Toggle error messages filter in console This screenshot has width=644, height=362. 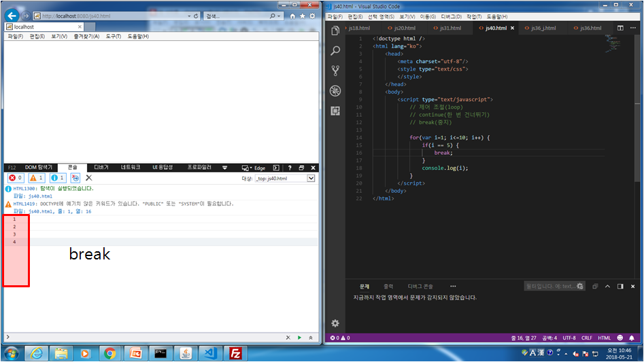point(16,177)
